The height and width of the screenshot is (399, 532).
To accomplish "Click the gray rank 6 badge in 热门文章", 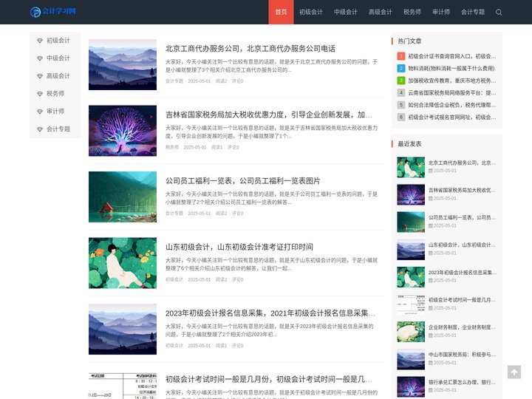I will click(x=400, y=117).
